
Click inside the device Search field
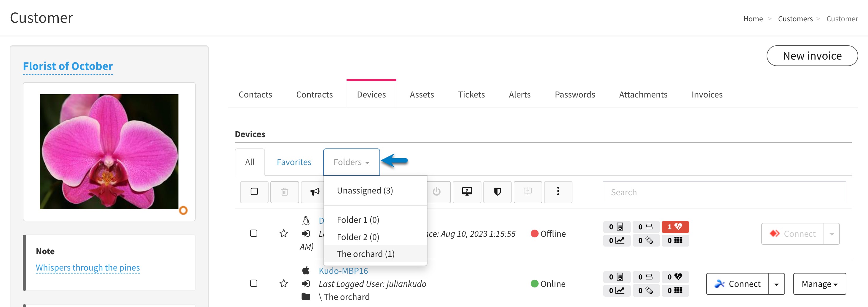tap(724, 192)
